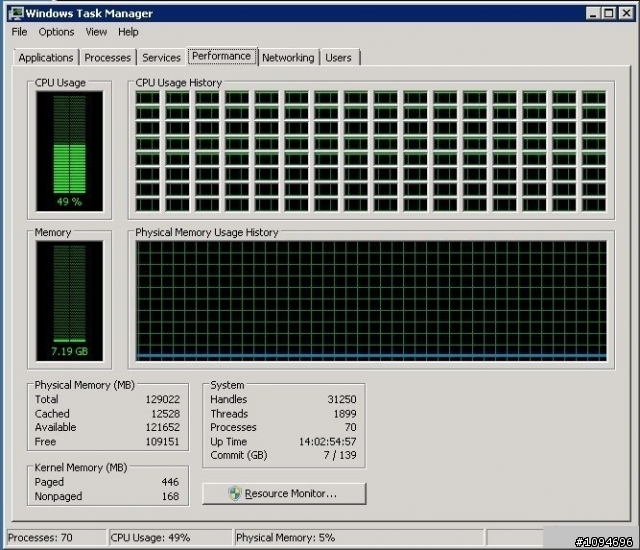Viewport: 640px width, 550px height.
Task: Switch to the Processes tab
Action: click(107, 58)
